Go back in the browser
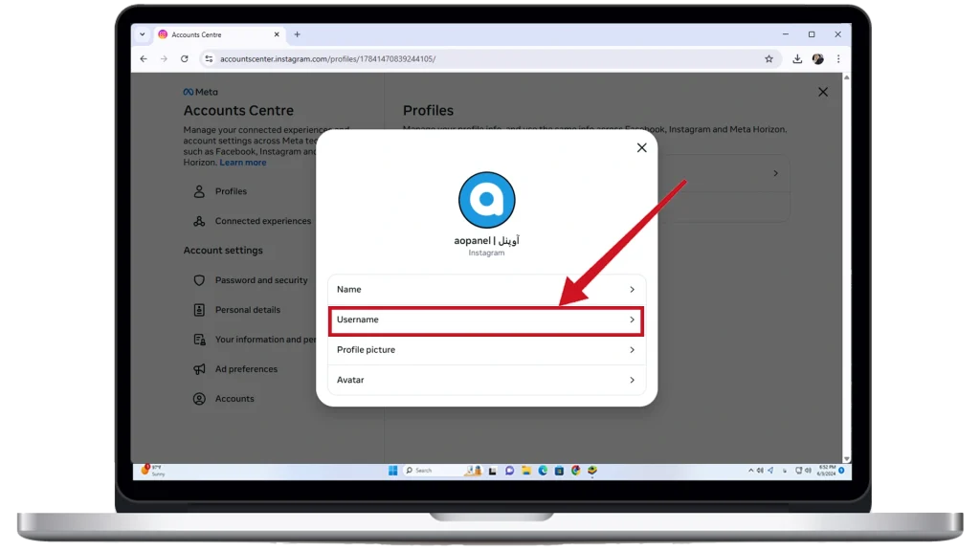This screenshot has height=551, width=980. [144, 58]
